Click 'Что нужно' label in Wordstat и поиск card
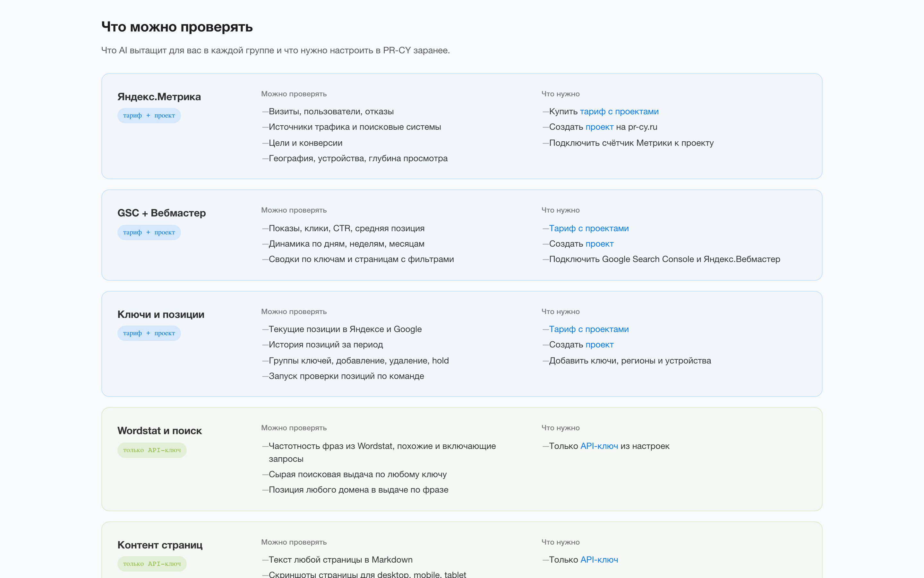Screen dimensions: 924x578 [560, 428]
